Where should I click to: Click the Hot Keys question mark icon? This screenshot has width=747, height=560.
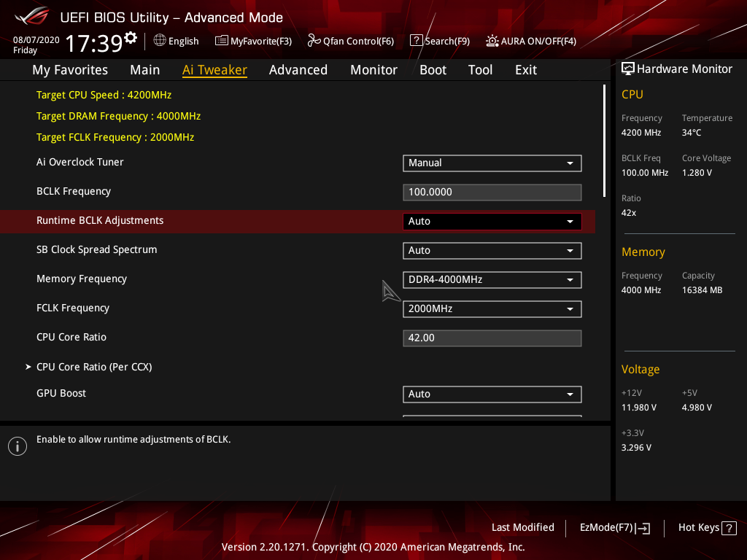coord(729,528)
